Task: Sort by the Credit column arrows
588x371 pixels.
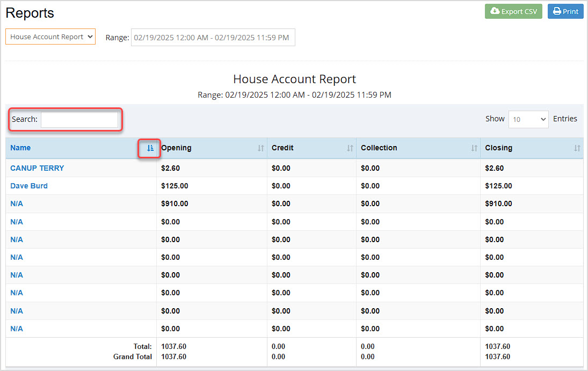Action: (350, 148)
